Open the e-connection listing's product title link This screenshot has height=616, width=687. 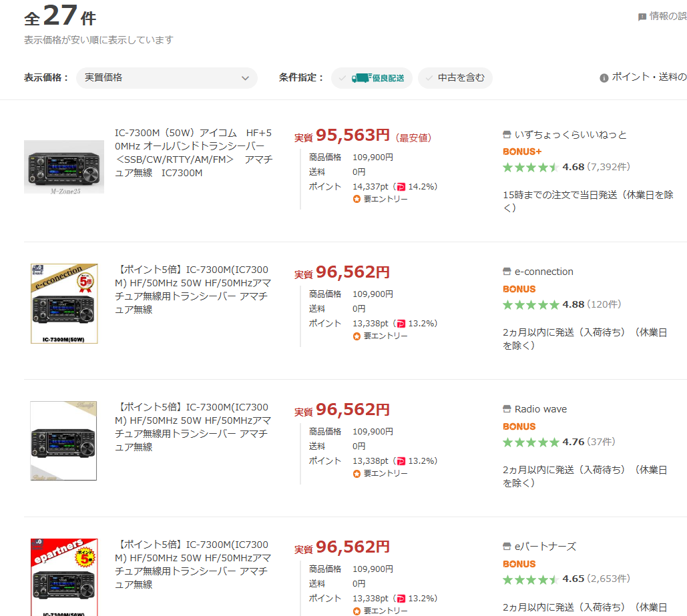(193, 290)
